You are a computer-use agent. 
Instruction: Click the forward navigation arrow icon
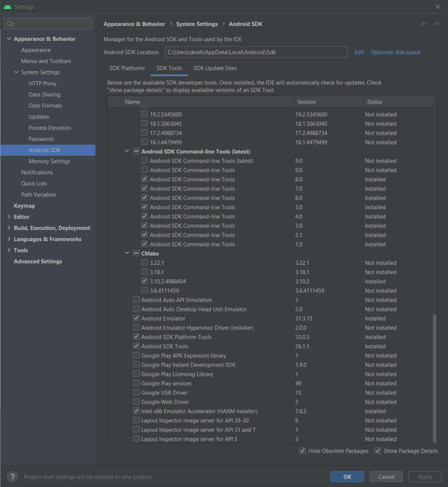tap(436, 24)
